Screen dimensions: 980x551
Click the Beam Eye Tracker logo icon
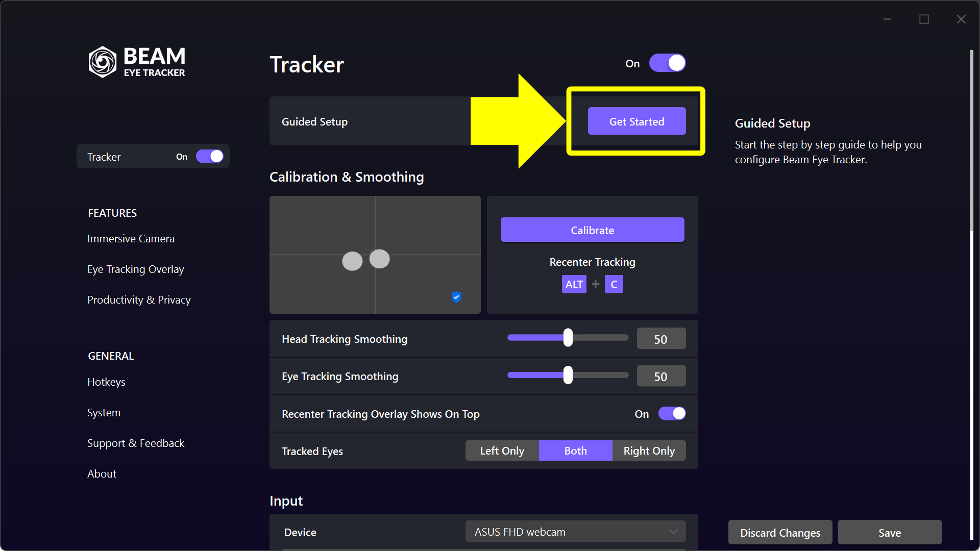[103, 62]
